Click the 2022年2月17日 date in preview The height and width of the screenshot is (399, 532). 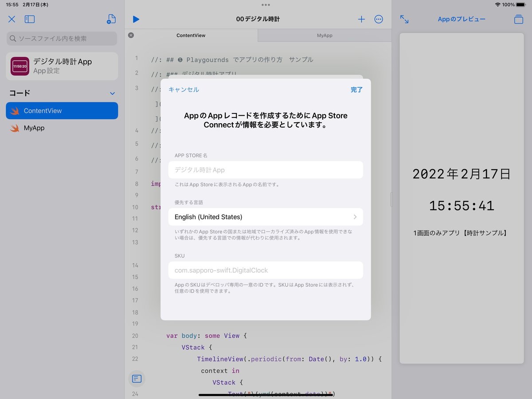coord(462,174)
